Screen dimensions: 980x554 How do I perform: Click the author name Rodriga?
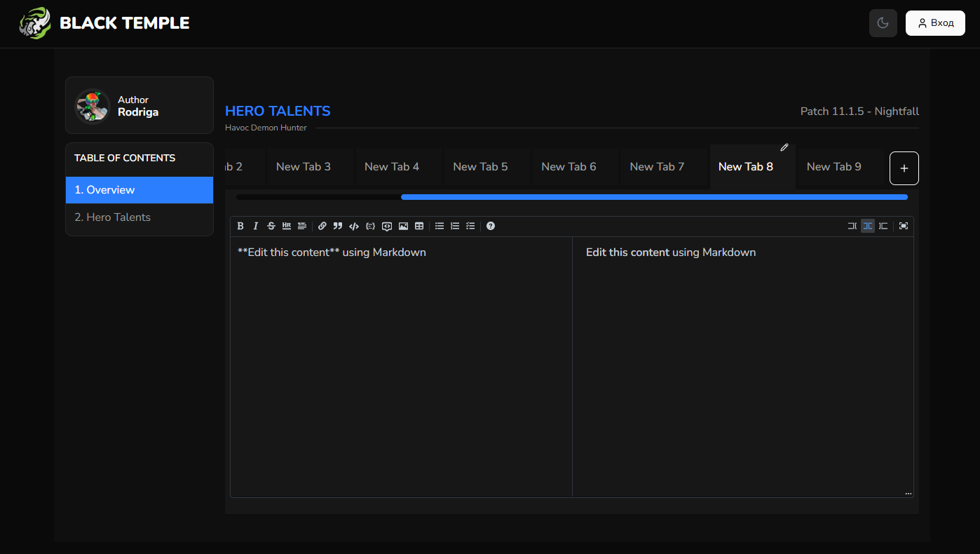138,112
